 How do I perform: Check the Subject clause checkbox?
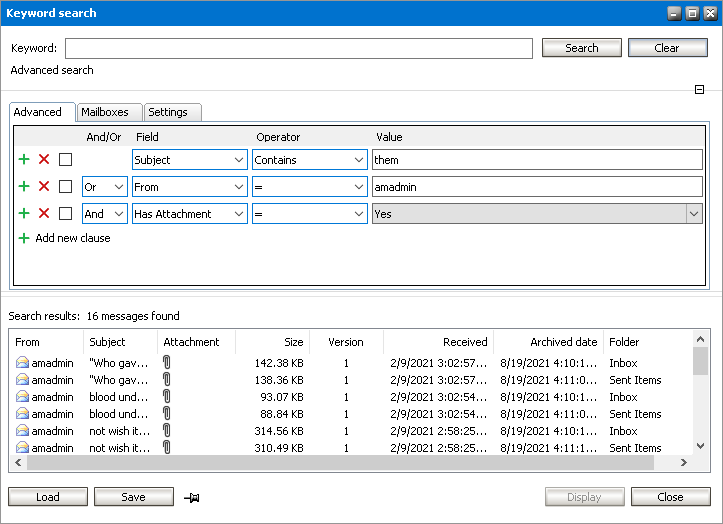[x=65, y=159]
